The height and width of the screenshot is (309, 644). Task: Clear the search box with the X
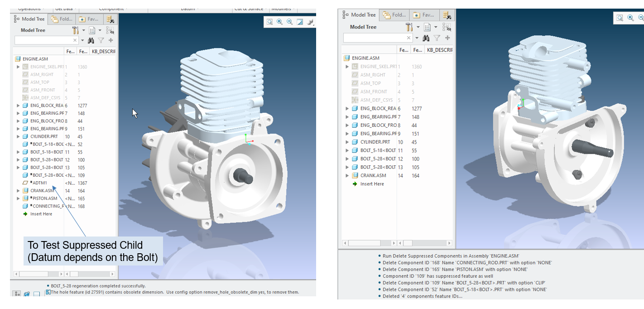click(75, 40)
